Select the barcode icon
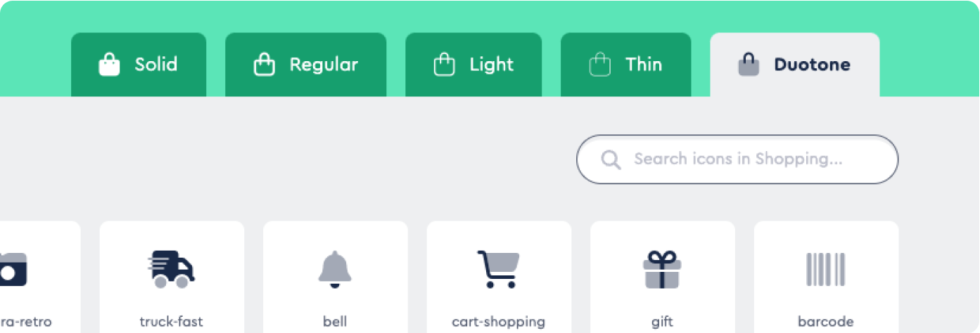The width and height of the screenshot is (980, 333). pos(826,269)
